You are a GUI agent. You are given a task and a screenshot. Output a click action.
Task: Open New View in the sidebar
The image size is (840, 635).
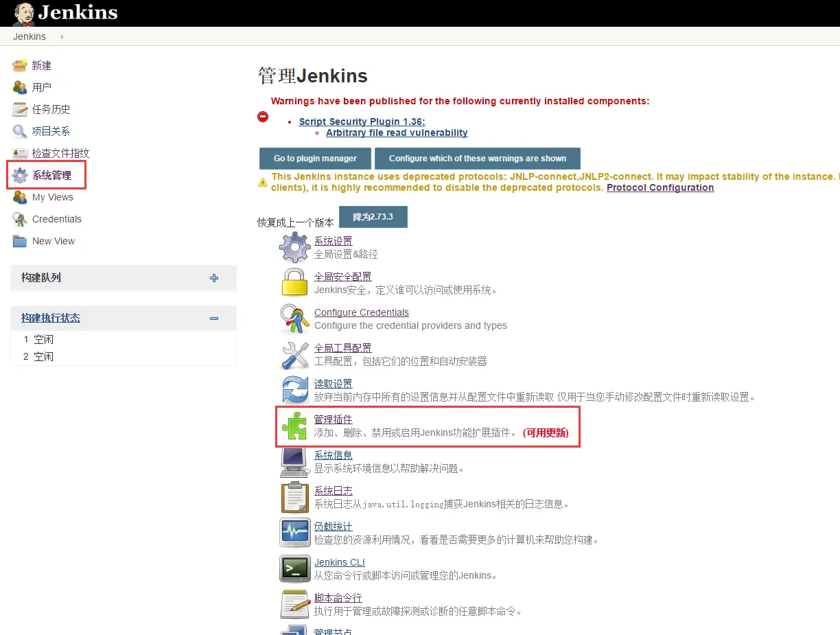click(54, 241)
